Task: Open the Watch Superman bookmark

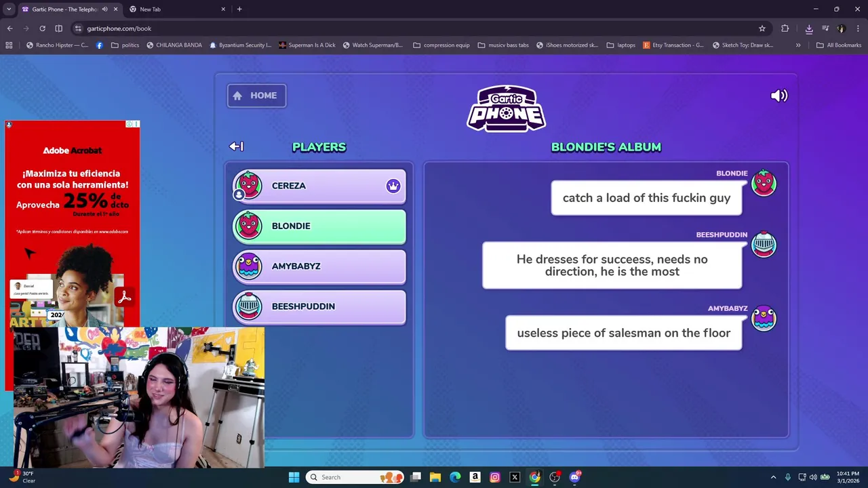Action: pyautogui.click(x=373, y=45)
